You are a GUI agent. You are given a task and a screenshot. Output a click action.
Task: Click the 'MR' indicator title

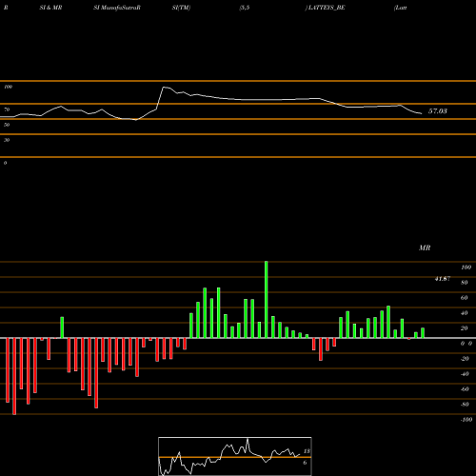click(x=425, y=248)
